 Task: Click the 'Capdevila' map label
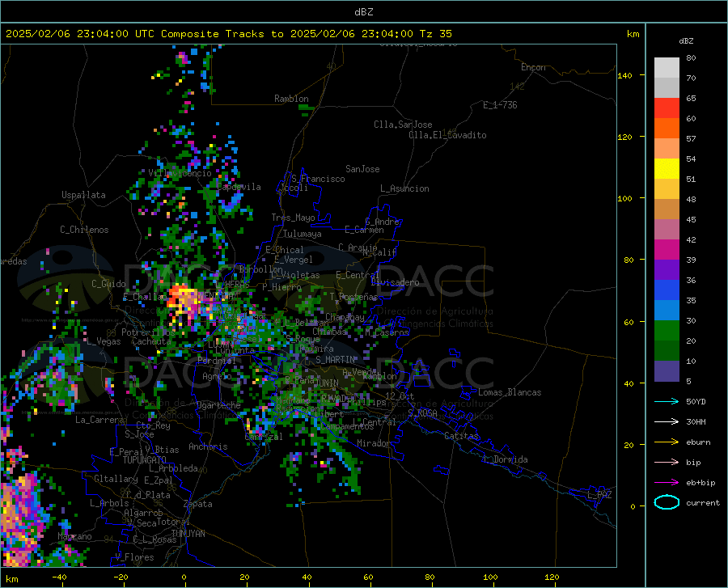coord(239,187)
